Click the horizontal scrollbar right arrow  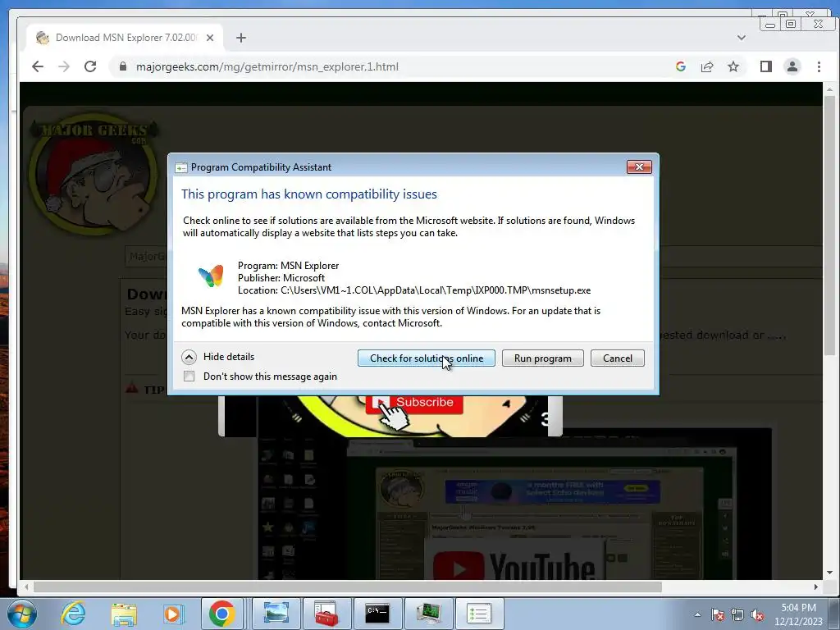click(x=816, y=587)
